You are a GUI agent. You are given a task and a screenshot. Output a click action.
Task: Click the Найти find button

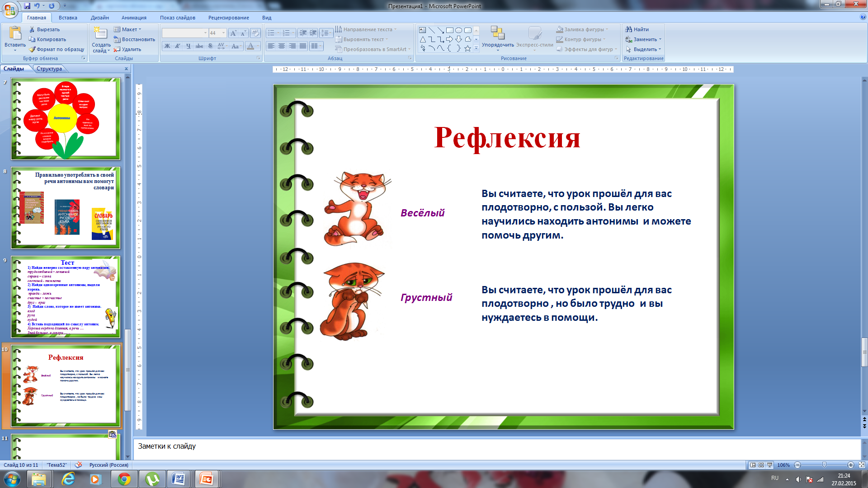[637, 29]
